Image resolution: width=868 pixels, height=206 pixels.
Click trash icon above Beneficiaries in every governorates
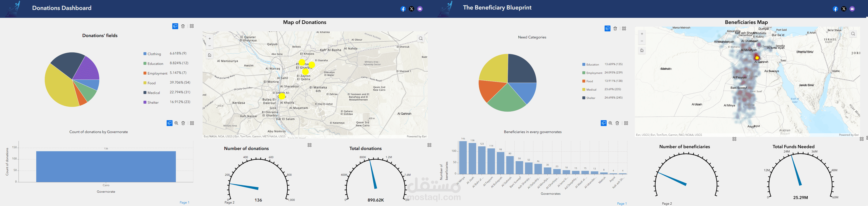(x=617, y=123)
